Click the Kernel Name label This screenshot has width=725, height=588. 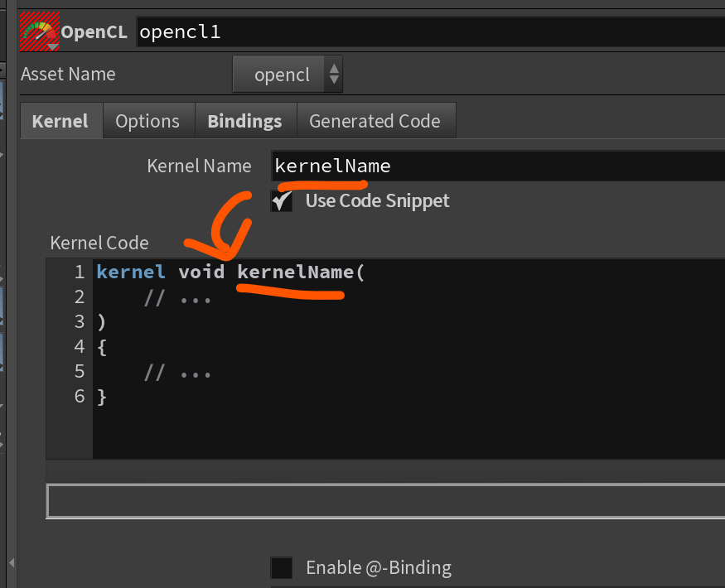199,166
